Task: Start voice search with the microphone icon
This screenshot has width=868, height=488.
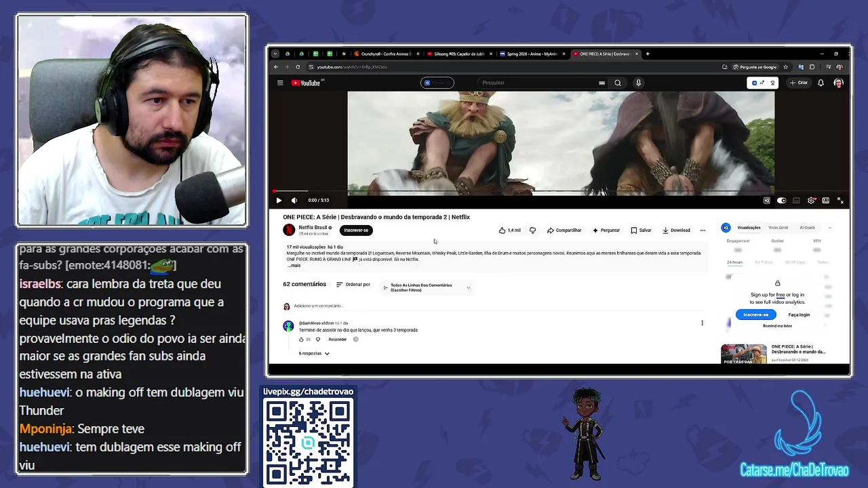Action: (638, 83)
